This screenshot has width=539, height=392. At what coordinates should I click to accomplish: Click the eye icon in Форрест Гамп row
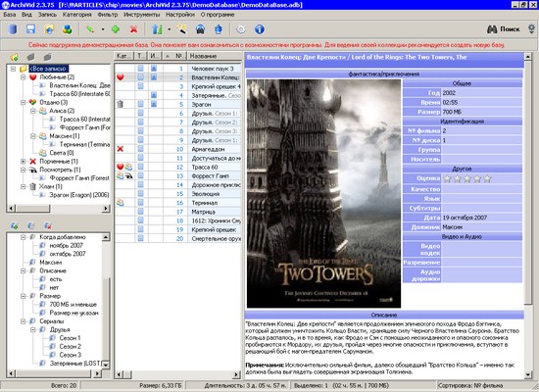[x=128, y=175]
